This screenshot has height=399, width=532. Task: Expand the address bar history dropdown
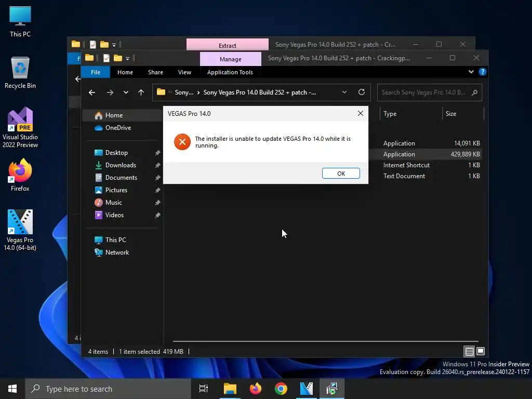344,92
